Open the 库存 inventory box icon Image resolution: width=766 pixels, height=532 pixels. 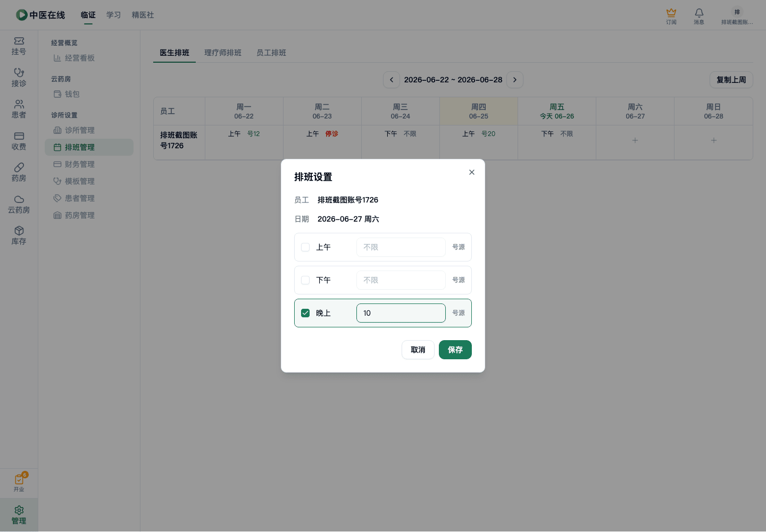tap(19, 231)
